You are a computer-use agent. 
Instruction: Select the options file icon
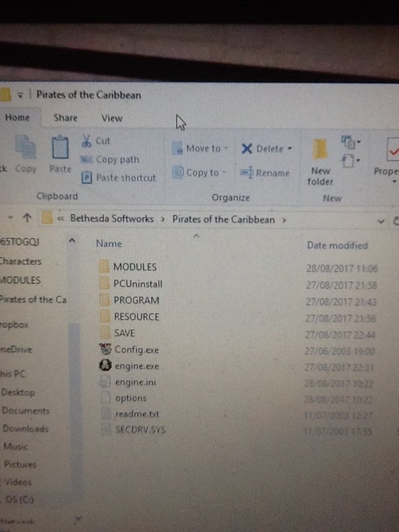(x=106, y=397)
